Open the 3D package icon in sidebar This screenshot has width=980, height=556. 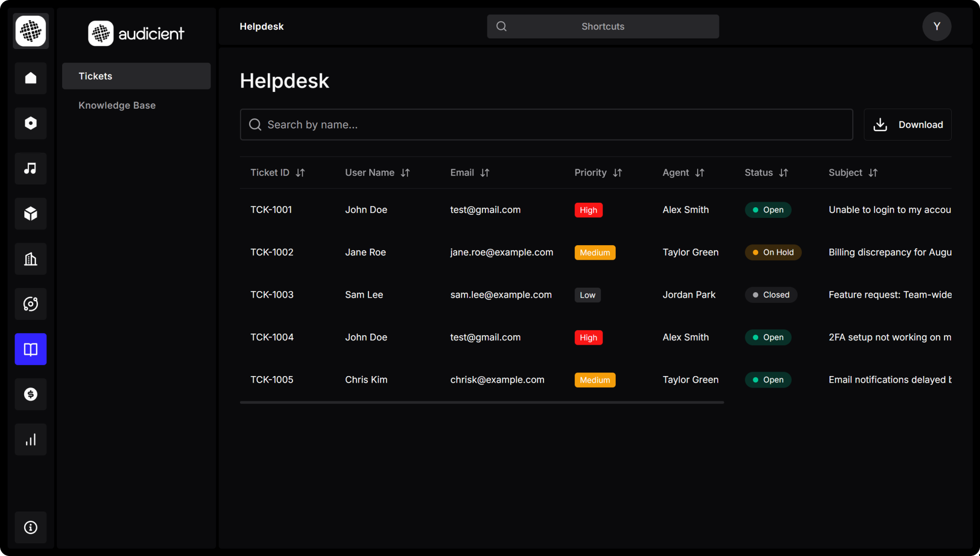(x=30, y=213)
